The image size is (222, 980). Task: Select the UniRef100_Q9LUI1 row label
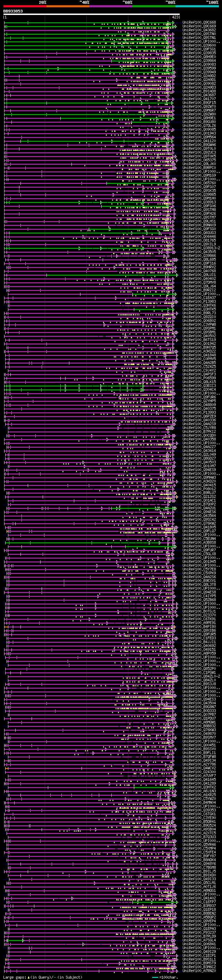click(199, 275)
